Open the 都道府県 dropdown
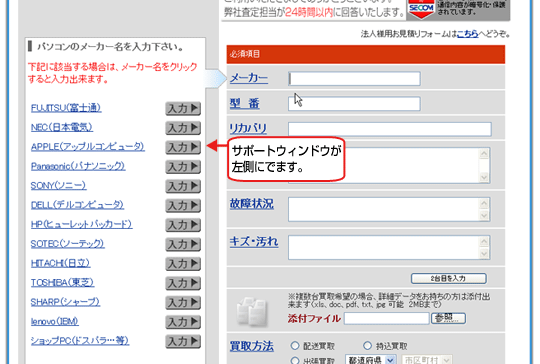 coord(370,360)
